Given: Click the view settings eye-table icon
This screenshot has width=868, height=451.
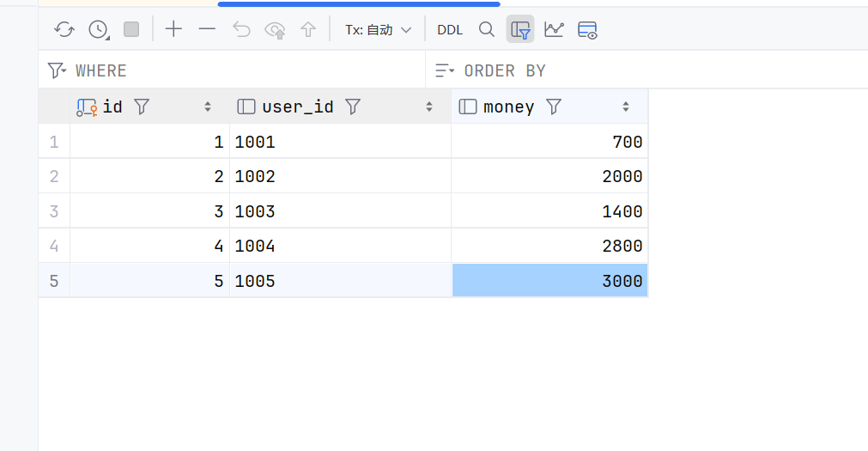Looking at the screenshot, I should pos(587,30).
